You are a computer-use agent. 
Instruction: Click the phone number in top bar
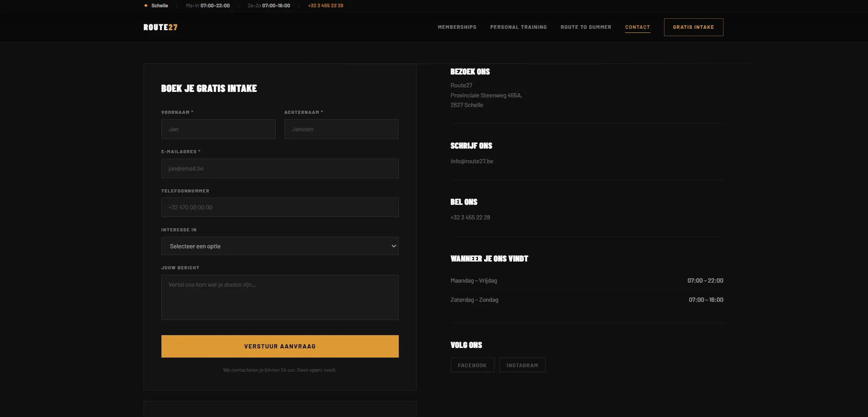[326, 5]
